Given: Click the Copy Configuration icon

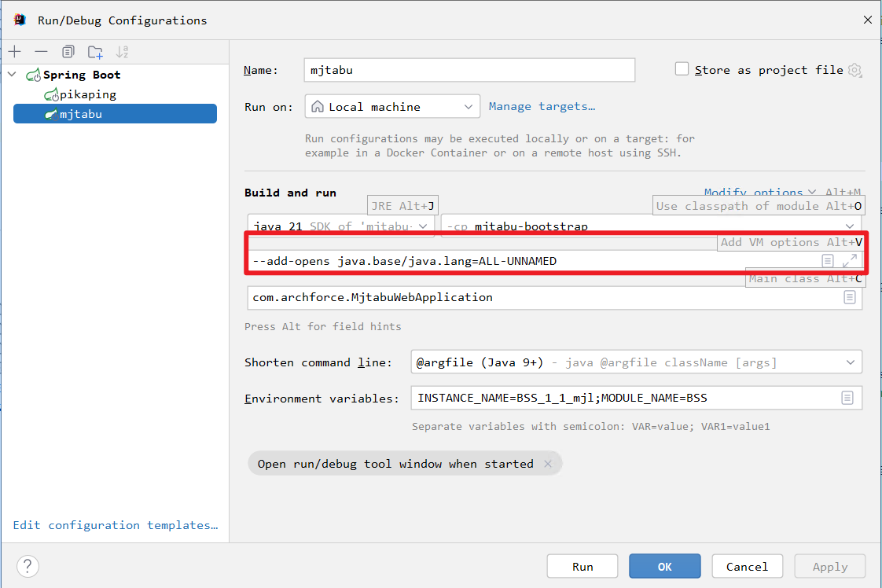Looking at the screenshot, I should coord(68,52).
